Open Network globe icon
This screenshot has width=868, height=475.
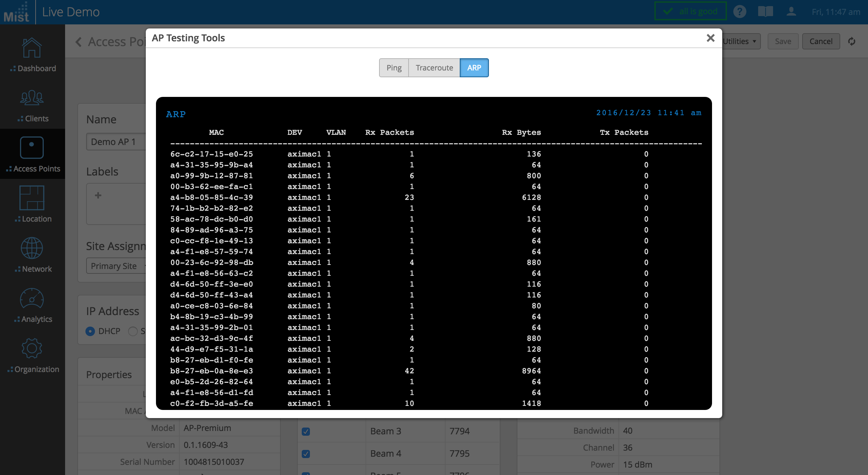(32, 248)
